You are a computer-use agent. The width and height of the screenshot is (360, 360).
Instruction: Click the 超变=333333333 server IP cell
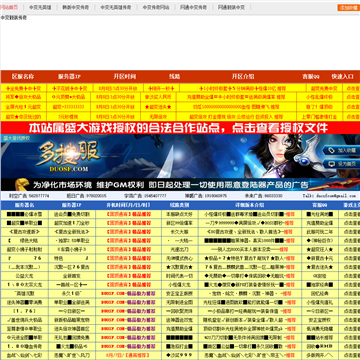(68, 107)
